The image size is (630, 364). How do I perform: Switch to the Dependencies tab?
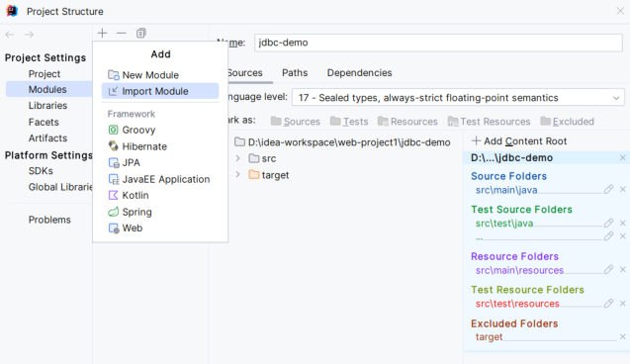[360, 73]
